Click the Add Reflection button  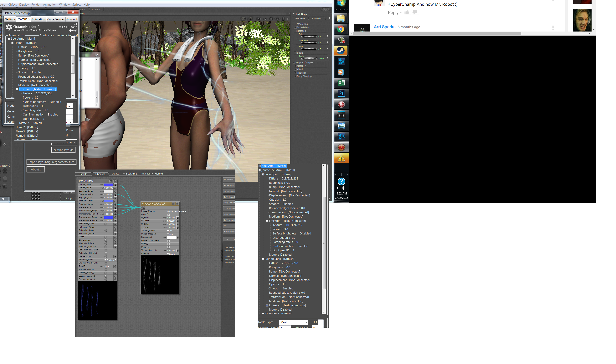229,180
